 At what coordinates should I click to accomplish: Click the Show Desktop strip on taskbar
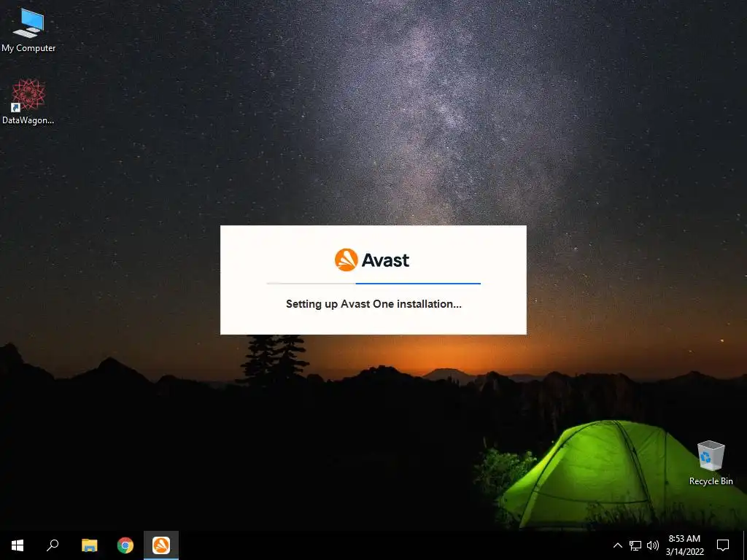coord(745,545)
